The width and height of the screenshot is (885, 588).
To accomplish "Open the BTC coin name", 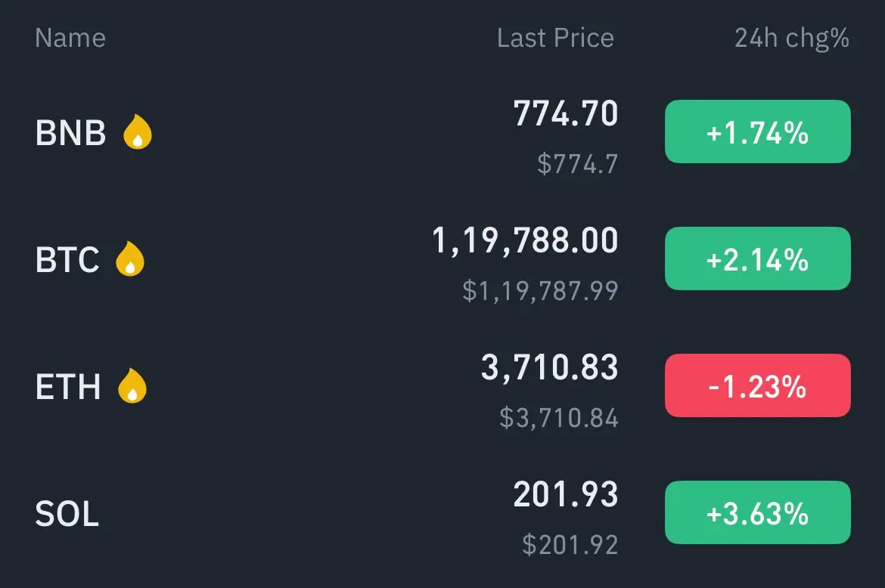I will tap(67, 259).
